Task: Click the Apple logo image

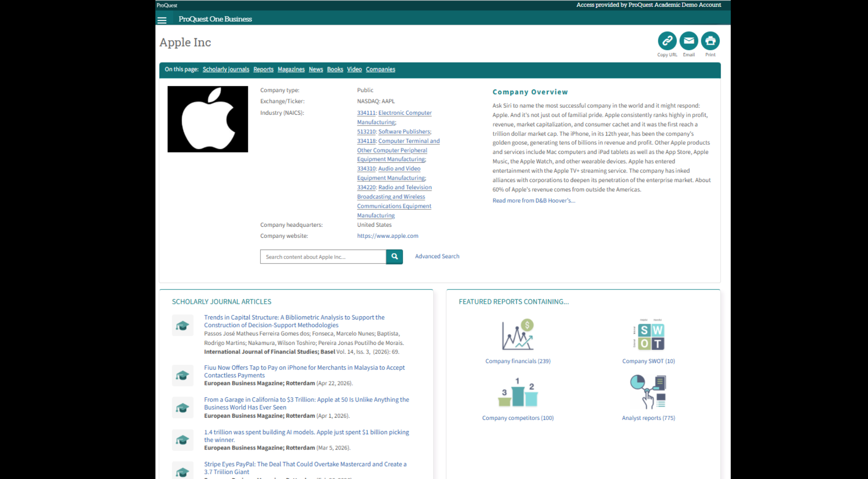Action: point(208,119)
